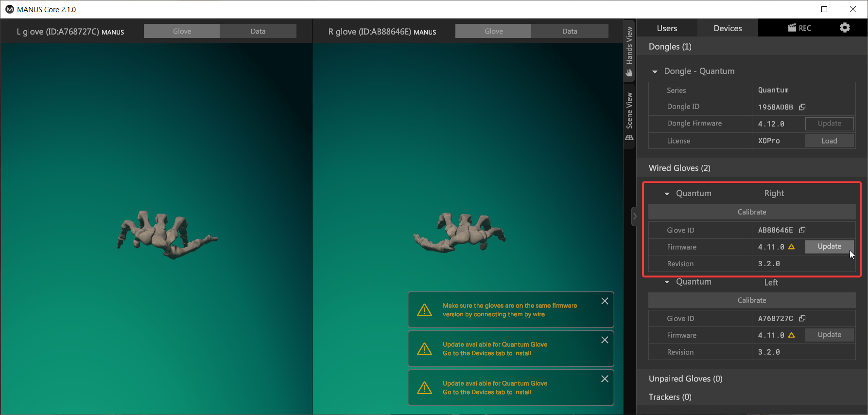
Task: Switch to Scene View side tab
Action: point(629,116)
